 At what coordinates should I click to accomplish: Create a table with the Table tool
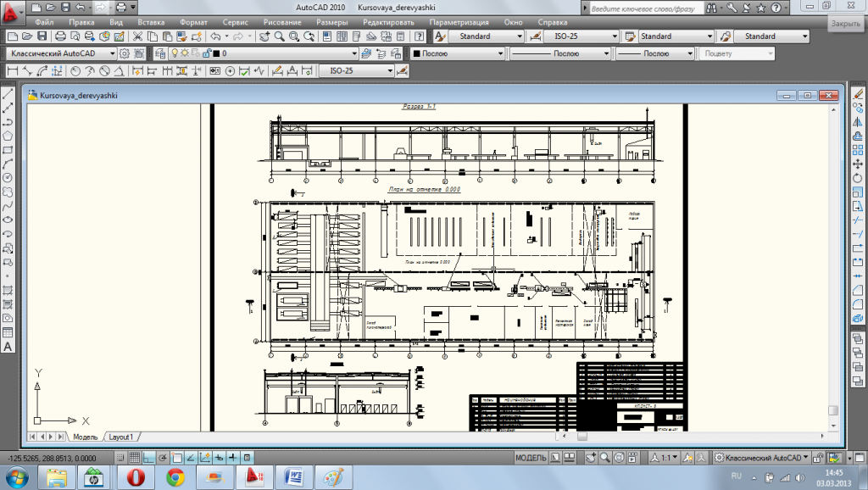pos(8,333)
